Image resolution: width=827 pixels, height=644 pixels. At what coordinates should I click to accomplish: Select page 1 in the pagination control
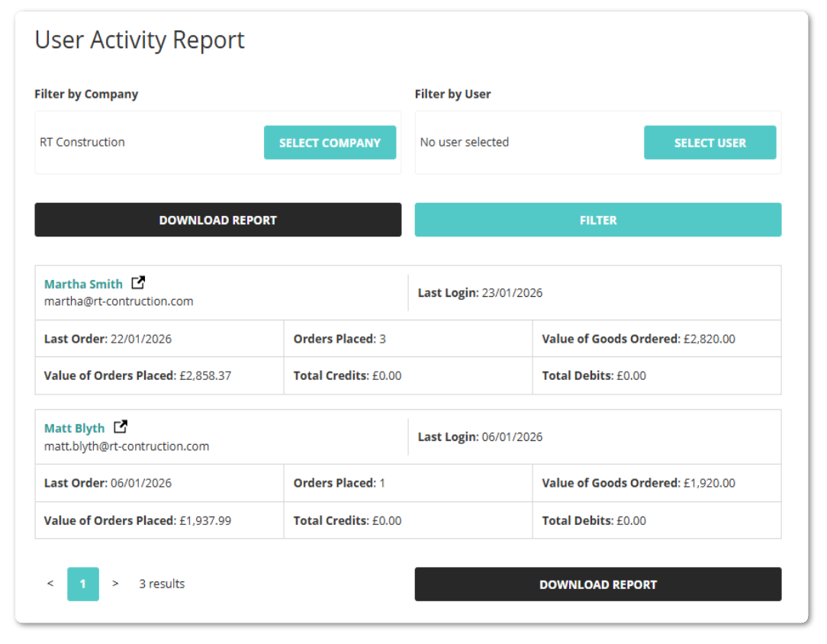pyautogui.click(x=82, y=584)
